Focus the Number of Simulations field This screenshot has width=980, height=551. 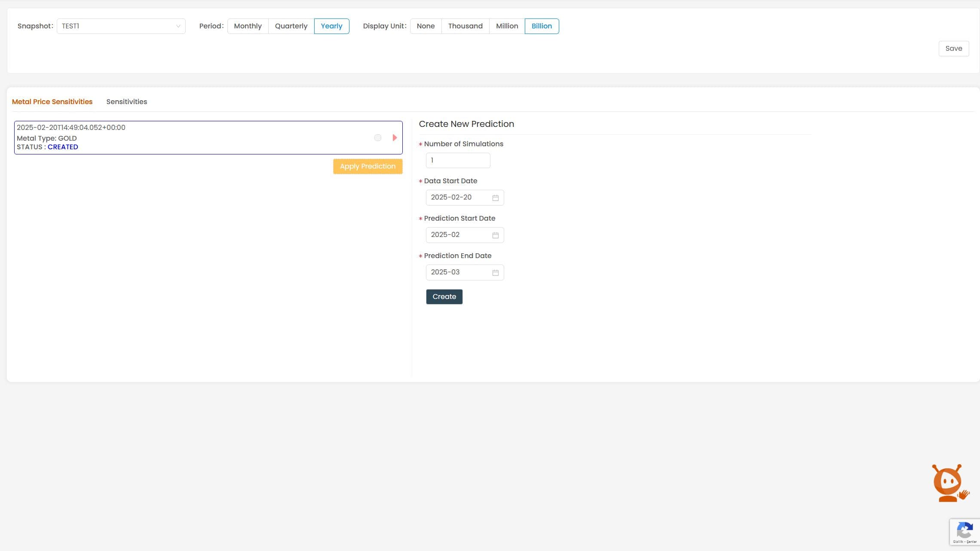click(457, 160)
